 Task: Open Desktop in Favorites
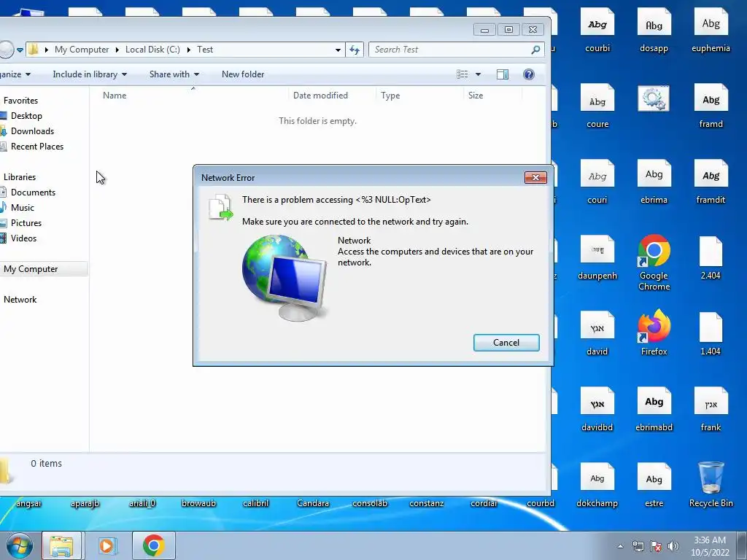[x=26, y=116]
